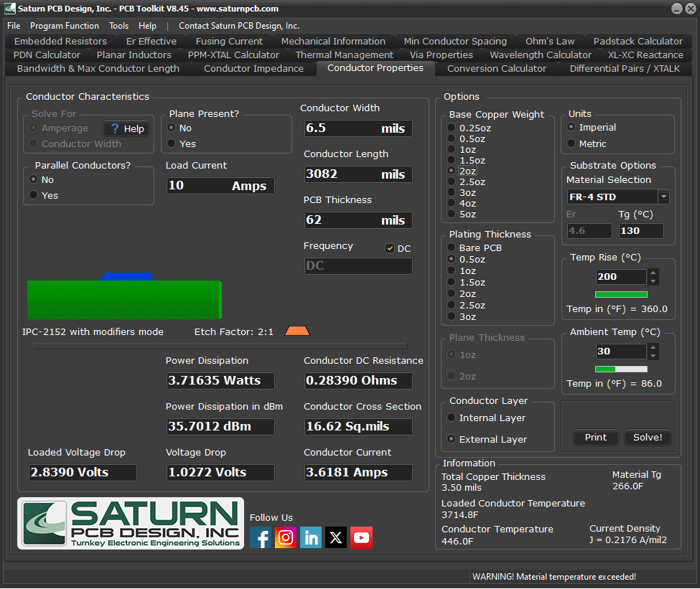Image resolution: width=700 pixels, height=589 pixels.
Task: Click Contact Saturn PCB Design, Inc. menu
Action: coord(239,26)
